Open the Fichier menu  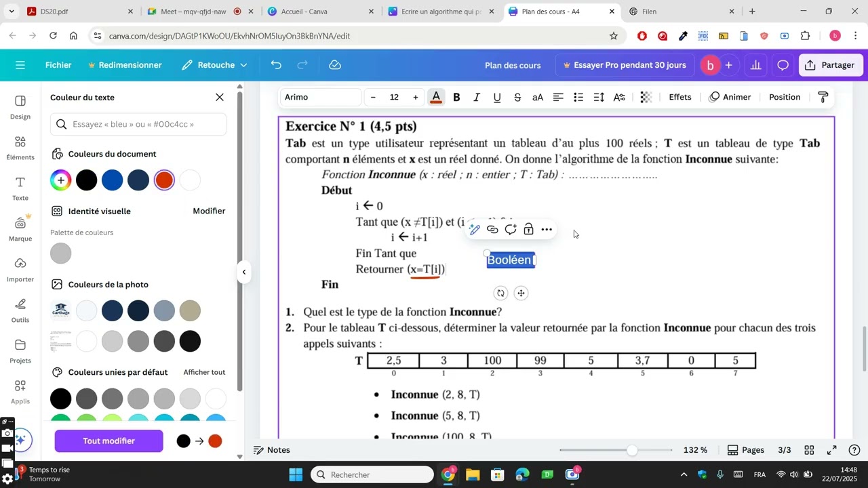click(58, 65)
